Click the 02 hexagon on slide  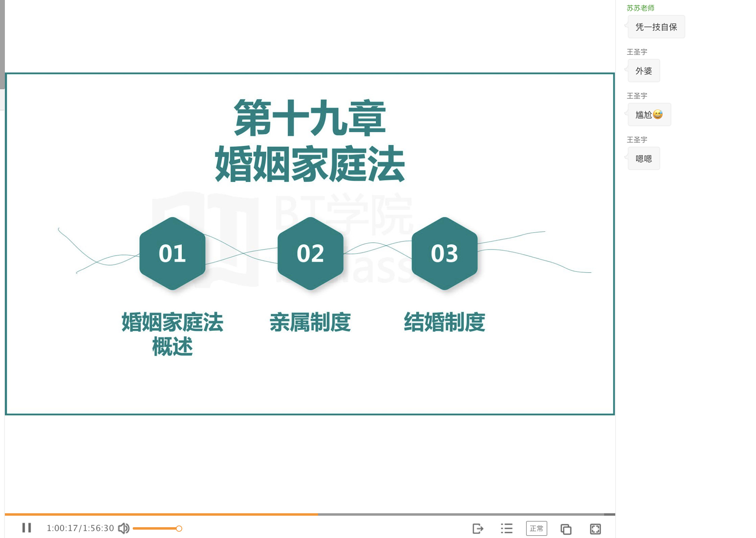click(x=310, y=253)
